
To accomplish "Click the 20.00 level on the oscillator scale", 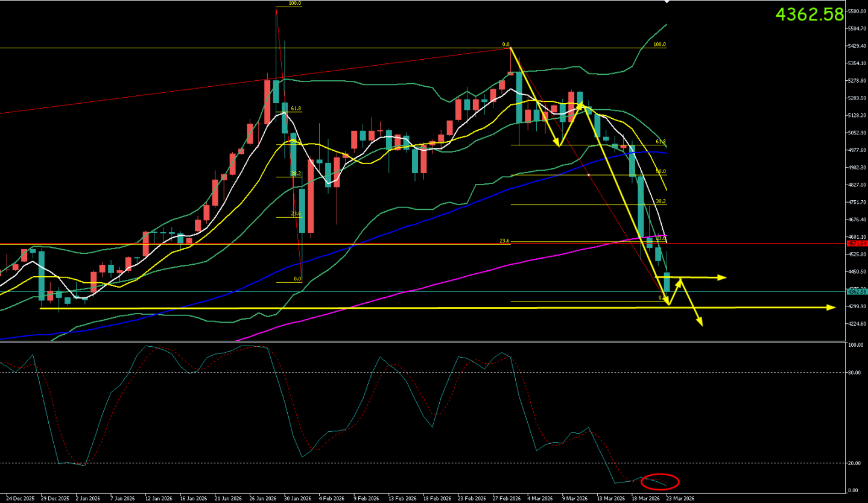I will (x=855, y=463).
